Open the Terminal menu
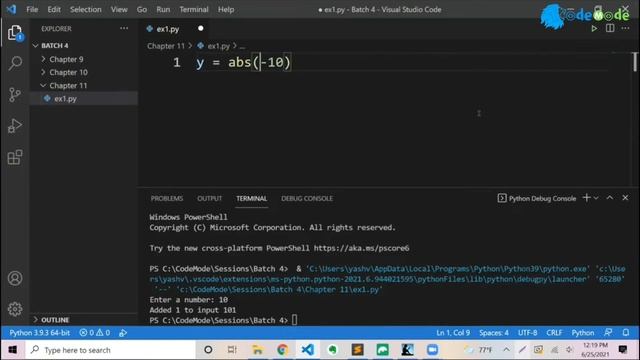 coord(193,9)
